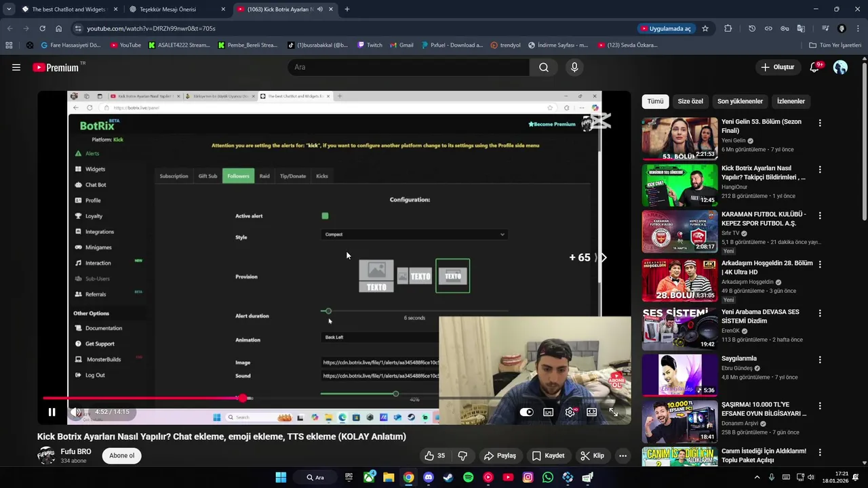Open the Saygılarımla Ebru Gündeş thumbnail
This screenshot has height=488, width=868.
tap(679, 374)
